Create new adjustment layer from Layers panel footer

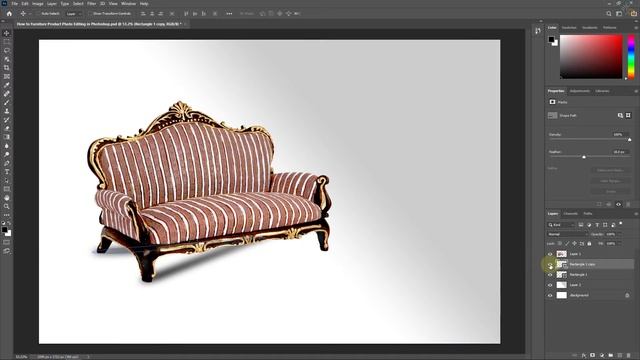[x=602, y=356]
